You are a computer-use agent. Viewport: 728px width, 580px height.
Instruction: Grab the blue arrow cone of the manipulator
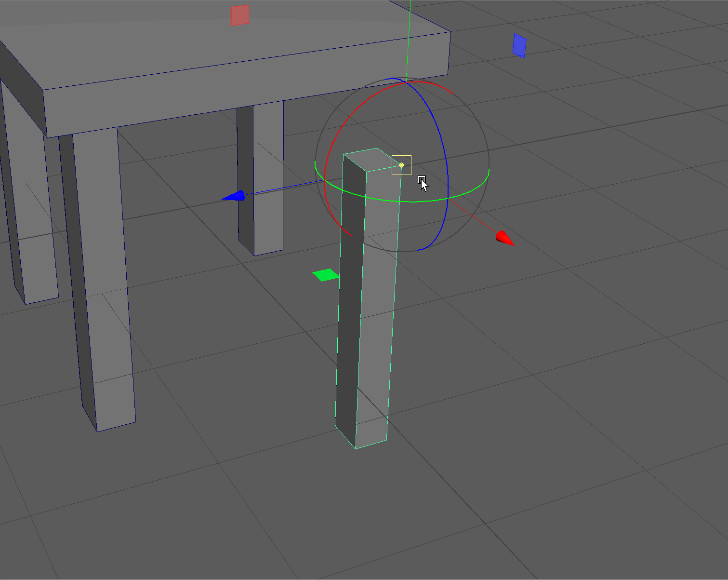pos(235,196)
